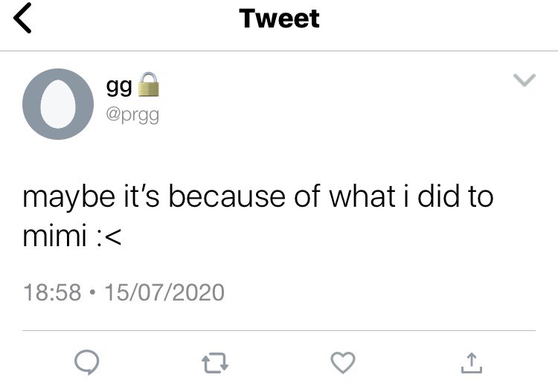Image resolution: width=558 pixels, height=392 pixels.
Task: Open the default egg profile picture
Action: 58,104
